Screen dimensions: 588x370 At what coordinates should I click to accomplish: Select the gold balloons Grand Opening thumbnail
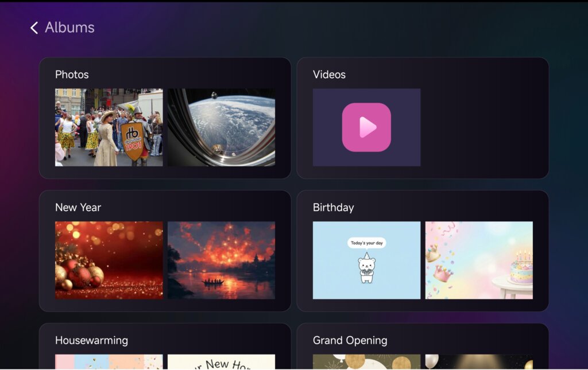click(x=366, y=362)
